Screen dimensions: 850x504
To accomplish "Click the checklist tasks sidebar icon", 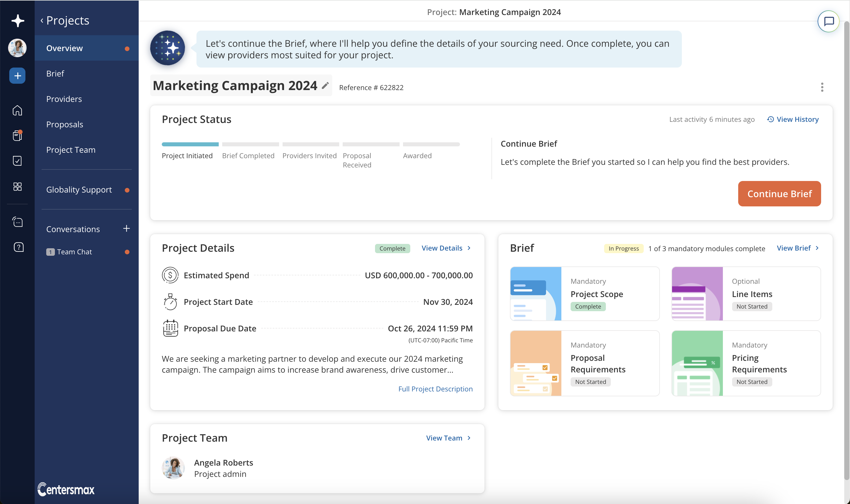I will (x=17, y=161).
